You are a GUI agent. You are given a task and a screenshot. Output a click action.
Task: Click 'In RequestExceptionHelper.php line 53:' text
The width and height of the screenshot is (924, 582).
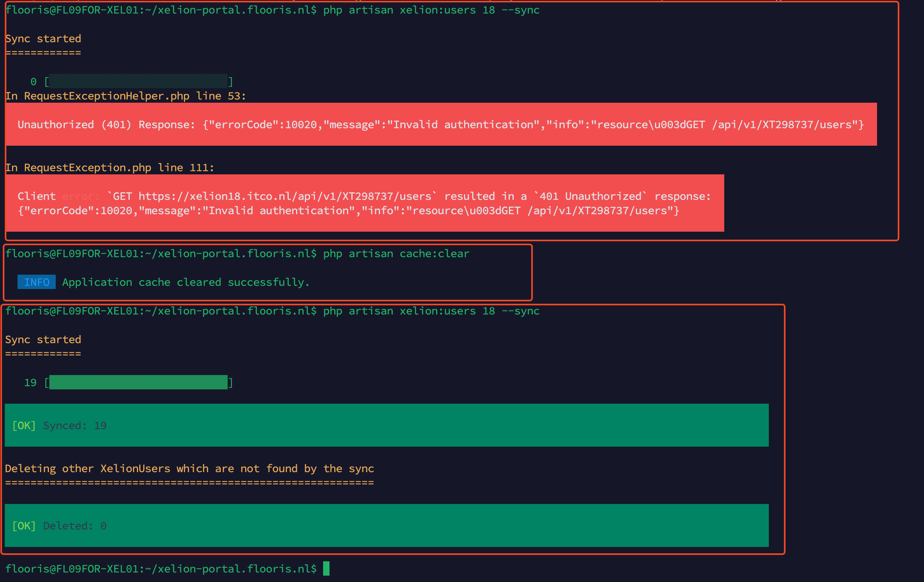[126, 96]
